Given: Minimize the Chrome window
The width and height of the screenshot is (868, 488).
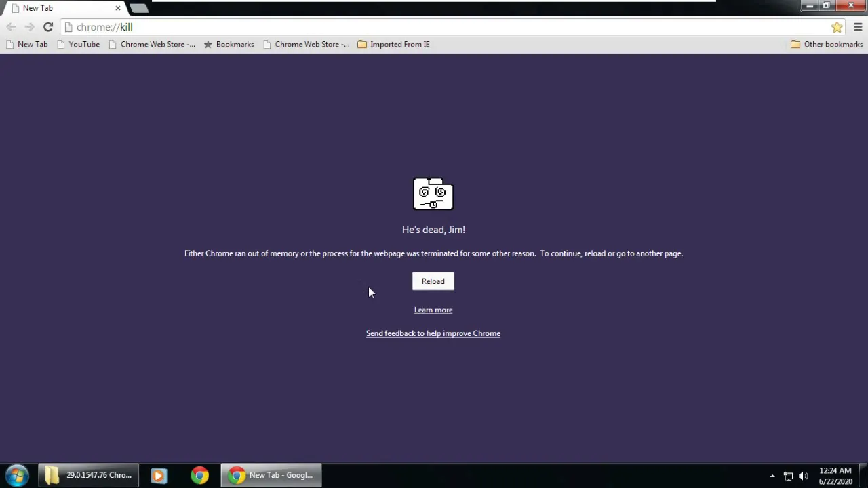Looking at the screenshot, I should coord(810,5).
